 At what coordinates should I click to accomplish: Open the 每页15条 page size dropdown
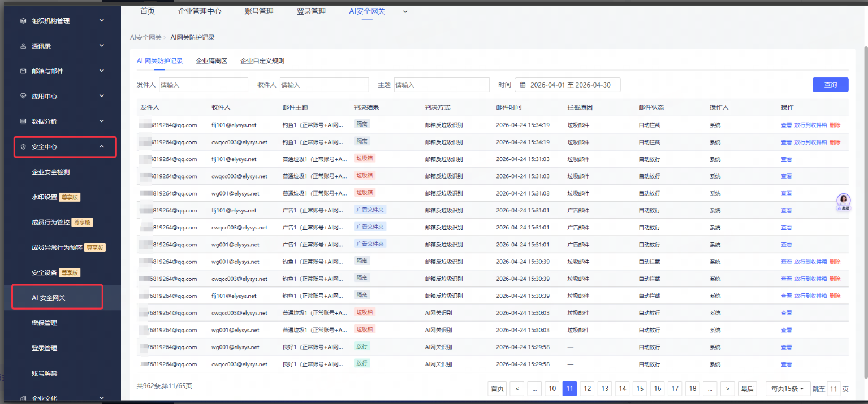pyautogui.click(x=788, y=389)
